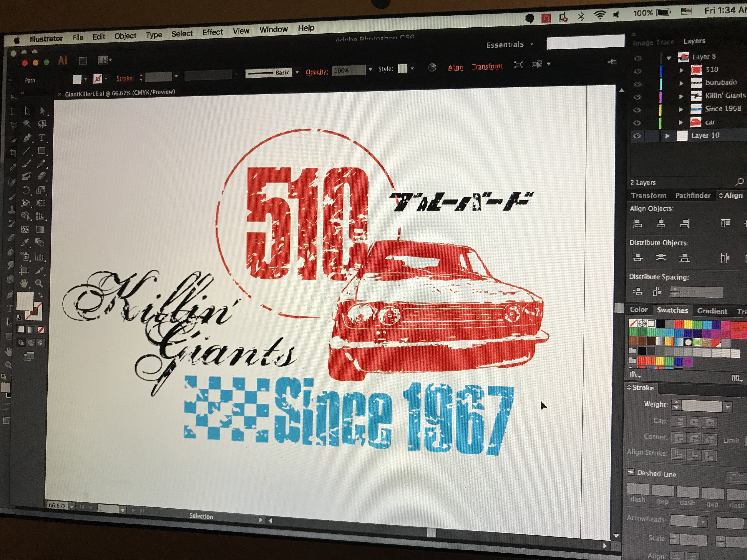Screen dimensions: 747x560
Task: Switch to the Gradient tab
Action: point(712,311)
